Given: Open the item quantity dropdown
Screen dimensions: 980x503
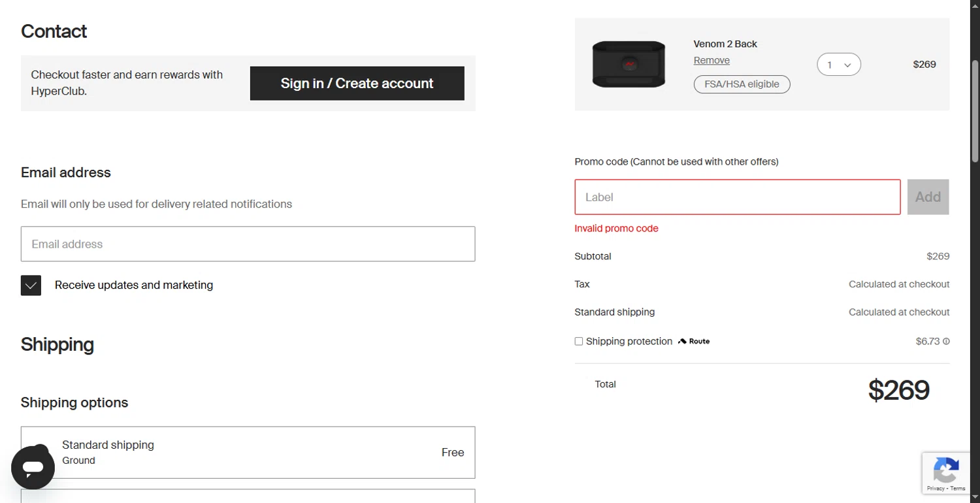Looking at the screenshot, I should click(839, 65).
